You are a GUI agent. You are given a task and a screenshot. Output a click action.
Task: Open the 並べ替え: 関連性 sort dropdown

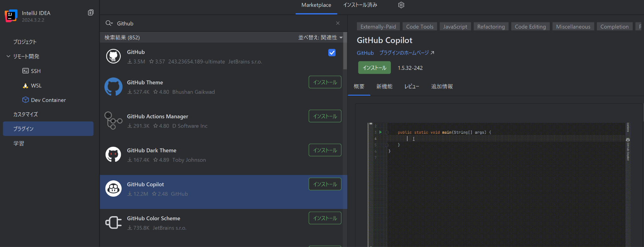pos(320,37)
